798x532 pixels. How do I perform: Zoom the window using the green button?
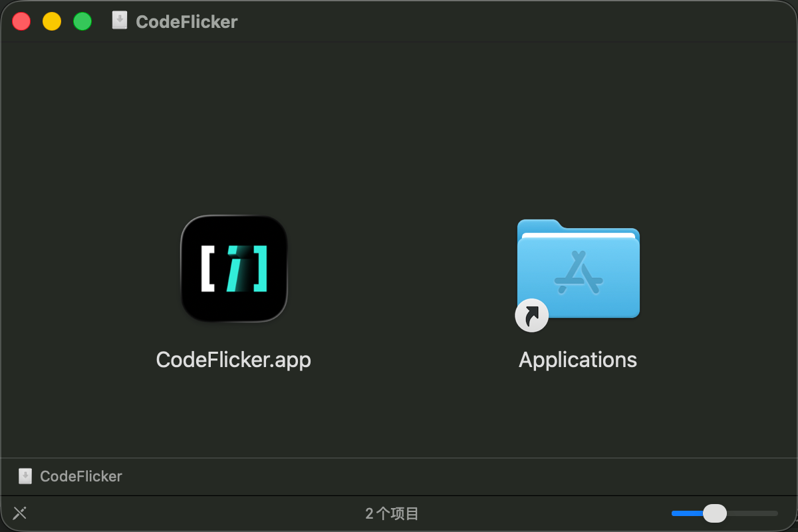click(x=82, y=21)
